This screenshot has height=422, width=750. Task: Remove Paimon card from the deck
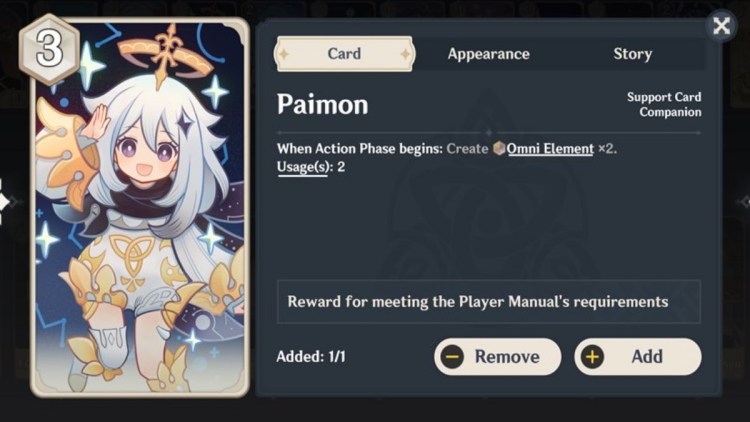tap(497, 356)
